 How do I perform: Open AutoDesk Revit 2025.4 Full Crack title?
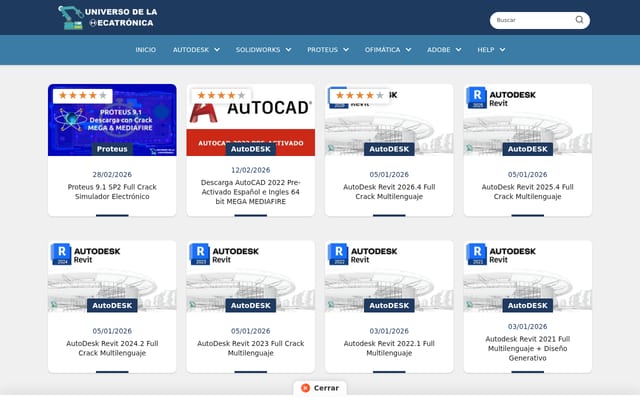[x=527, y=191]
